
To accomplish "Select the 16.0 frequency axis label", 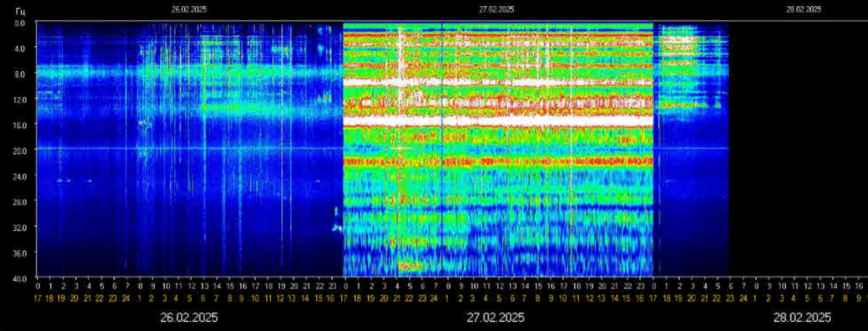I will 20,125.
